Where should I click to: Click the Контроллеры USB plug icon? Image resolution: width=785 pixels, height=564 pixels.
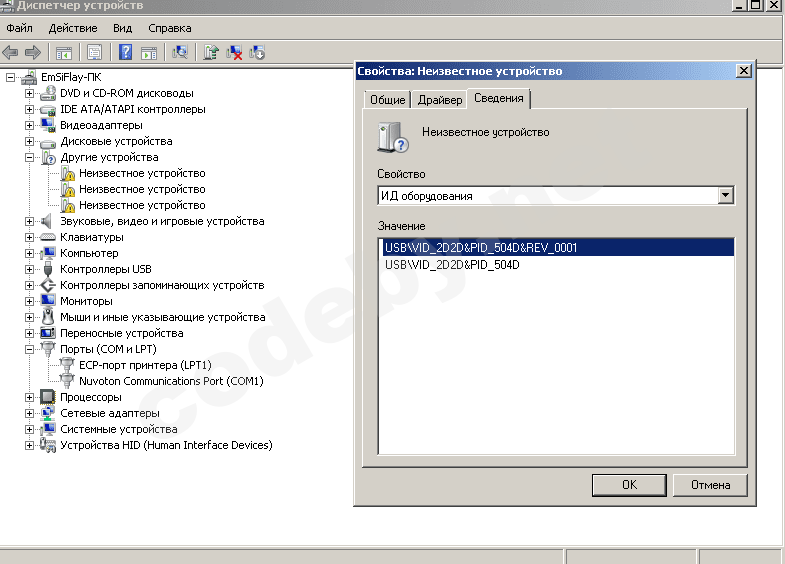(48, 269)
